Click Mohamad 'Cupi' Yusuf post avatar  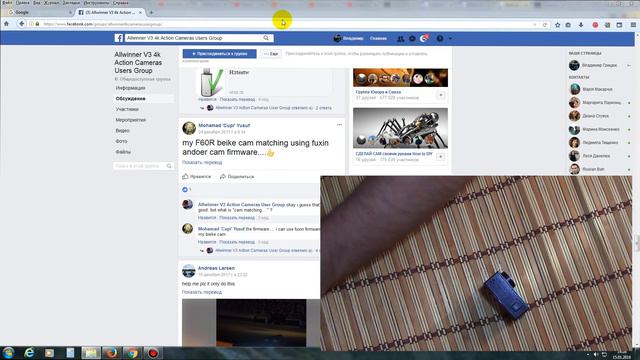point(189,128)
